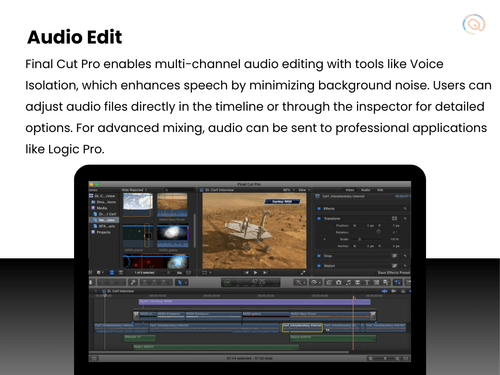The width and height of the screenshot is (500, 375).
Task: Click the timeline zoom slider at bottom right
Action: coord(384,358)
